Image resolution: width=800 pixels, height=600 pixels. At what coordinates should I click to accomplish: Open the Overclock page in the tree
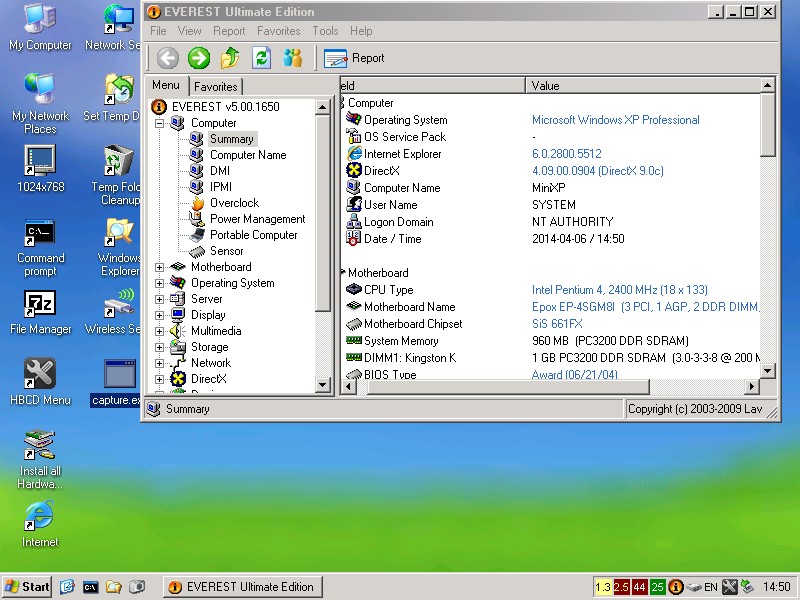pyautogui.click(x=234, y=203)
